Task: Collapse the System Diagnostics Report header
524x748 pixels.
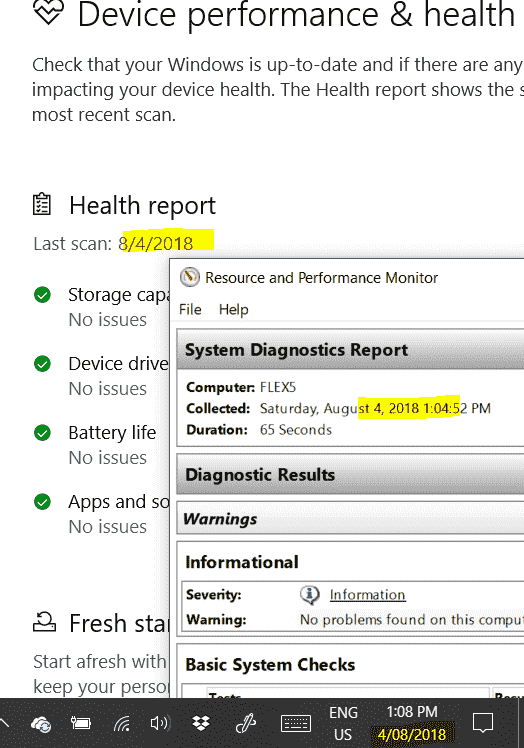Action: coord(350,350)
